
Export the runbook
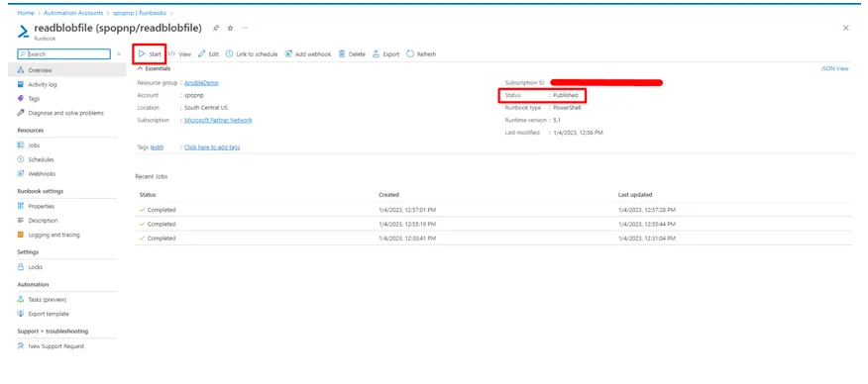coord(385,54)
